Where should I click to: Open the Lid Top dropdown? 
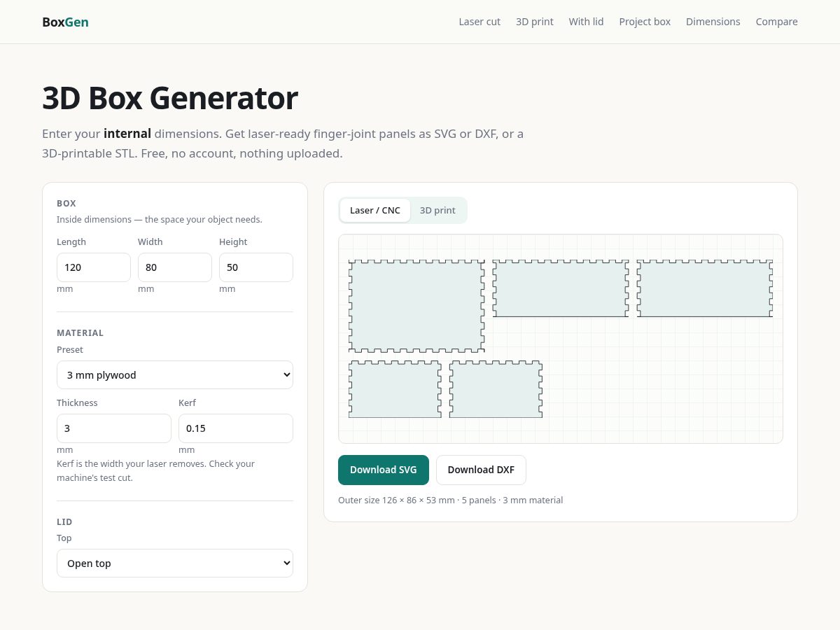[x=175, y=563]
